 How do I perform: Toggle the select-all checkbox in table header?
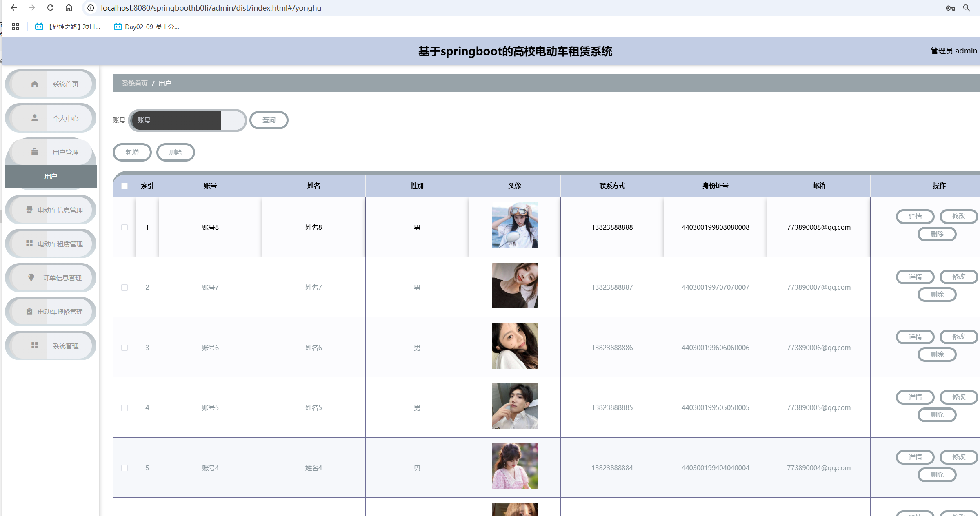pyautogui.click(x=124, y=186)
